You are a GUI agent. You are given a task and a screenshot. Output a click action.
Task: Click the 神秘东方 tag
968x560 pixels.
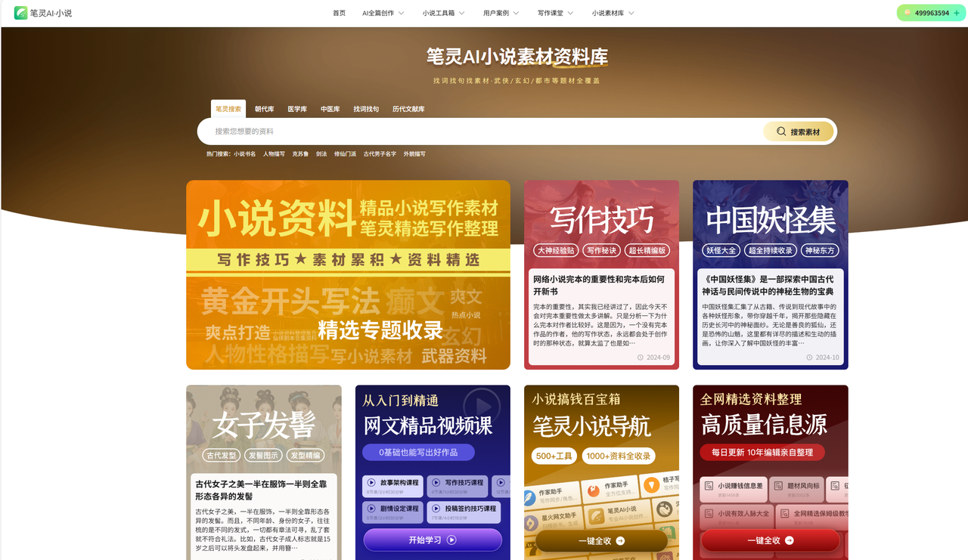pyautogui.click(x=820, y=250)
